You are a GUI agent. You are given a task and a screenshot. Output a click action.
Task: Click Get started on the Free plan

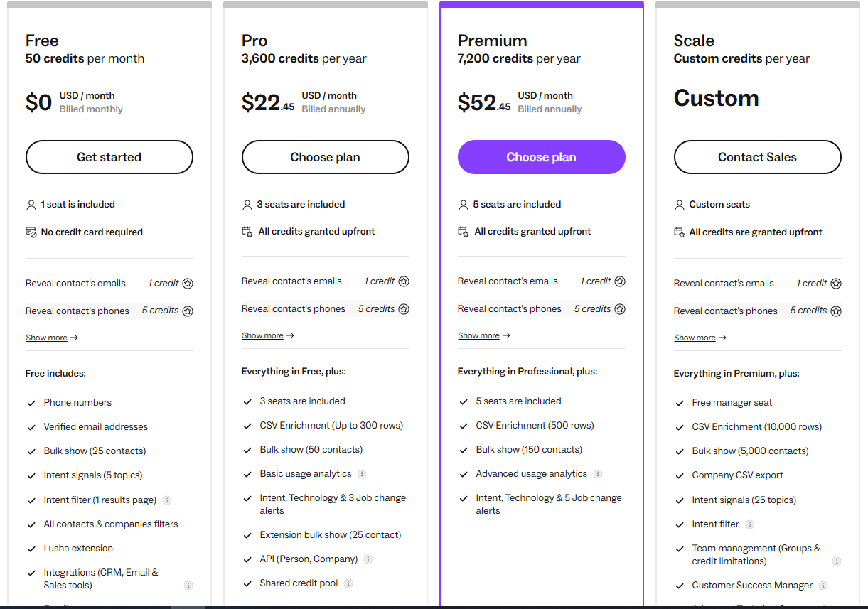[x=109, y=157]
